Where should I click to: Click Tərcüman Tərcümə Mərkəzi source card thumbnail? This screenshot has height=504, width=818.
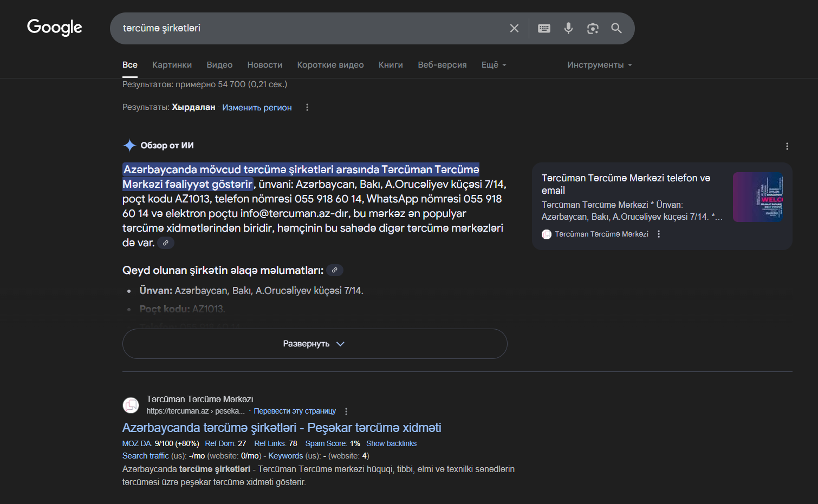tap(757, 197)
